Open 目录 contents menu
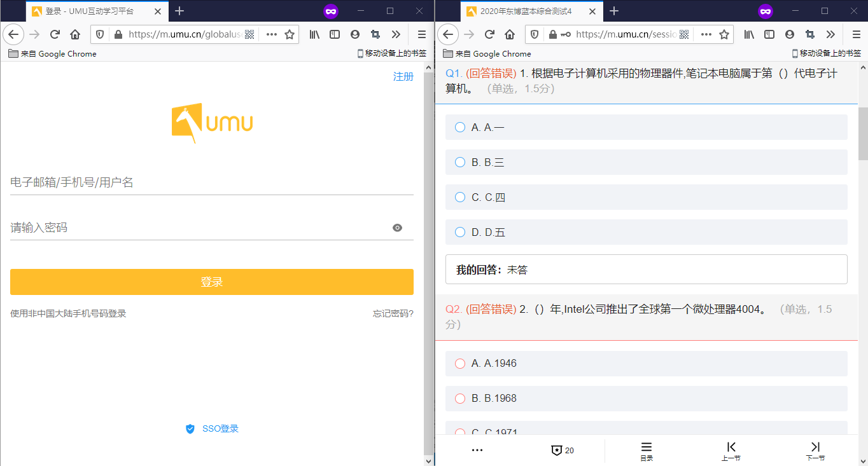Screen dimensions: 868x466 coord(647,451)
